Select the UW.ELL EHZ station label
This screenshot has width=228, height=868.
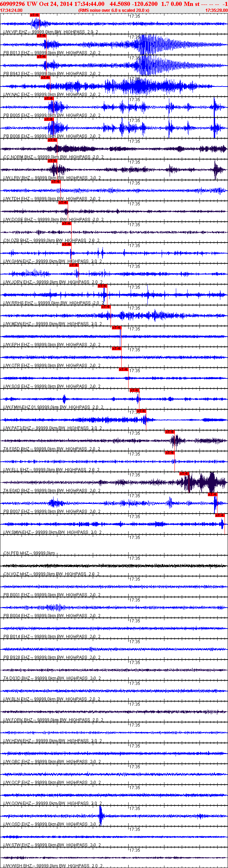pos(51,470)
